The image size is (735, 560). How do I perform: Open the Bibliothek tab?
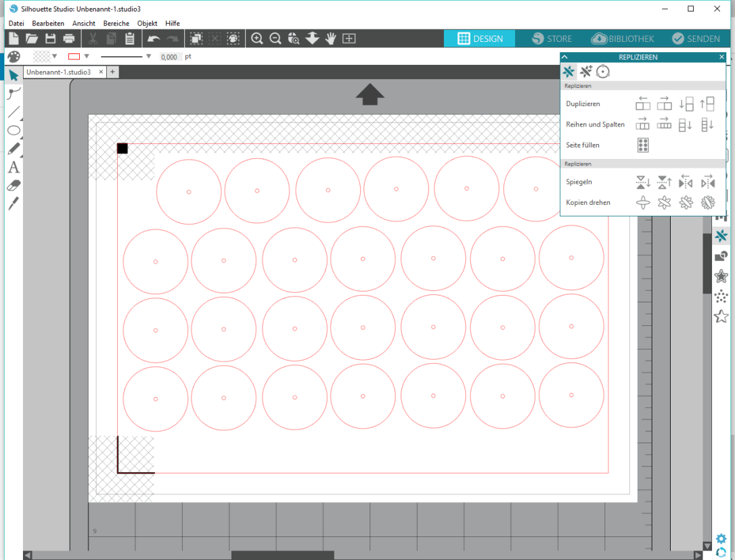[x=623, y=39]
